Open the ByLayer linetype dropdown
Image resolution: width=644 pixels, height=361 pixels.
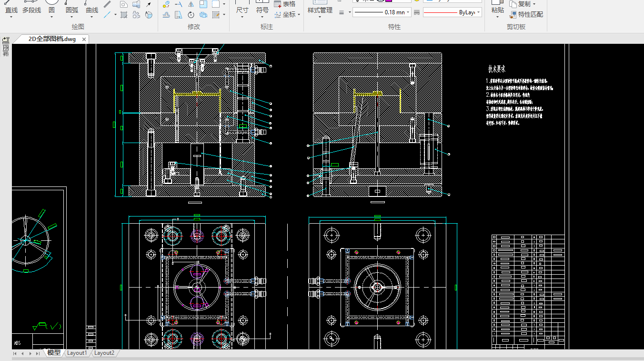478,12
